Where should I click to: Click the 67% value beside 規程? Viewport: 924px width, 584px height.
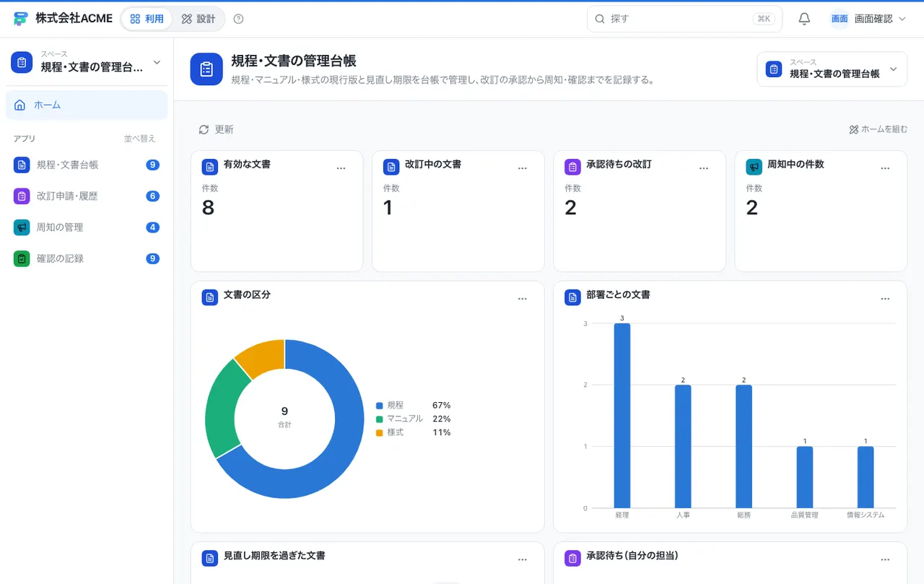pos(441,406)
